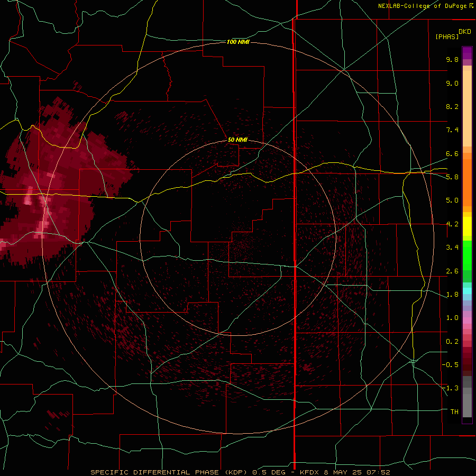Click the 9.0 value on color scale
This screenshot has height=476, width=476.
(x=452, y=83)
